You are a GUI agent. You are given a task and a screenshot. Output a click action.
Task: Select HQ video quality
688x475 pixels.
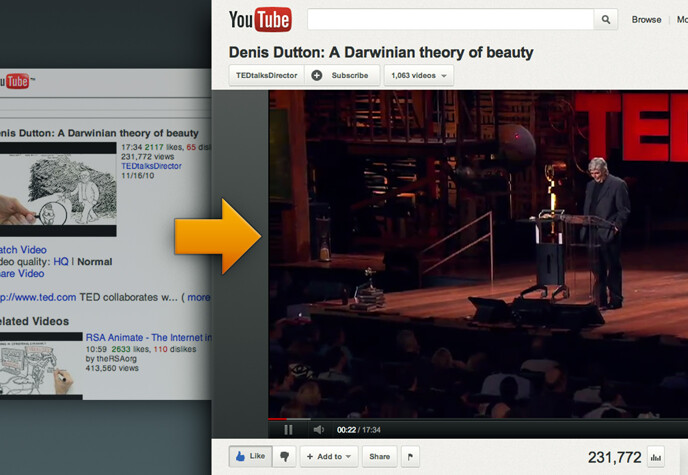(61, 262)
